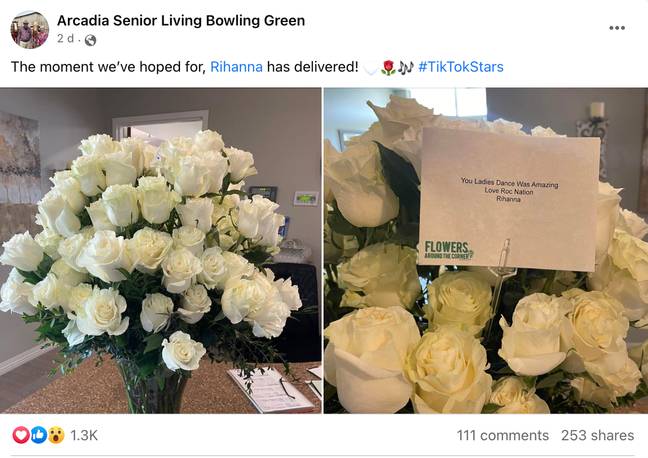Click the heart love reaction icon
The width and height of the screenshot is (648, 458).
(21, 435)
